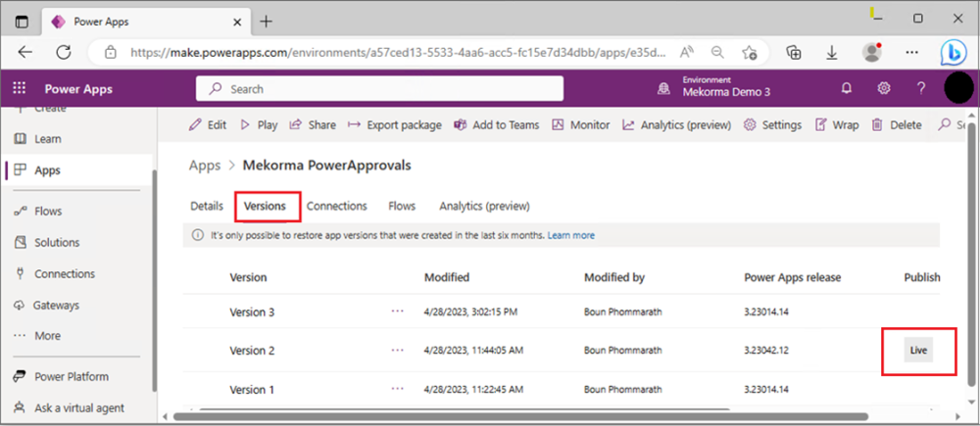
Task: Open Flows in the left navigation
Action: click(x=37, y=212)
